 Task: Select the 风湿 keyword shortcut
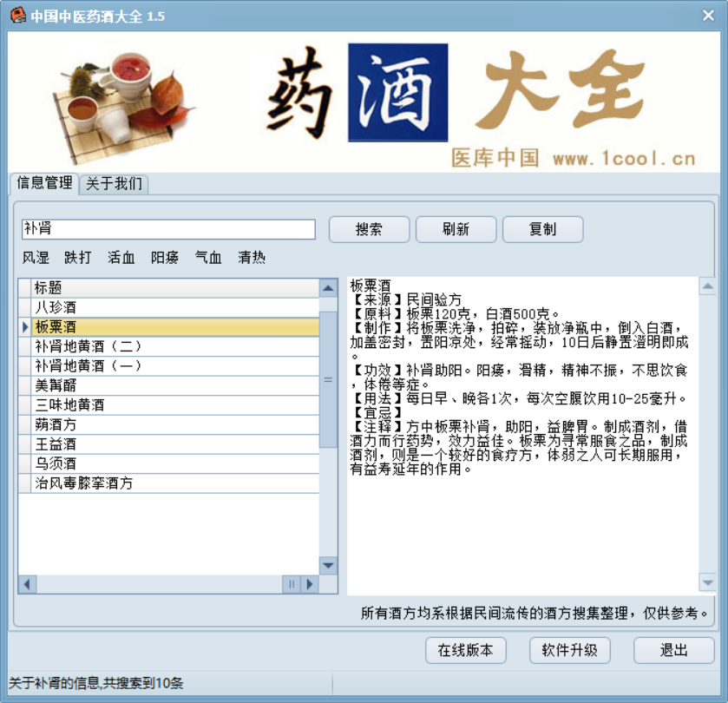[36, 258]
